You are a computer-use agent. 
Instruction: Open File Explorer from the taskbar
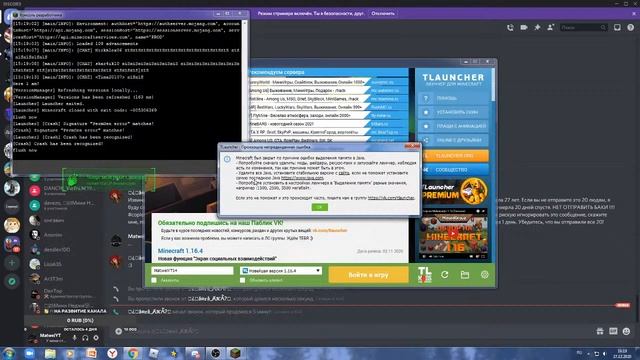click(50, 353)
